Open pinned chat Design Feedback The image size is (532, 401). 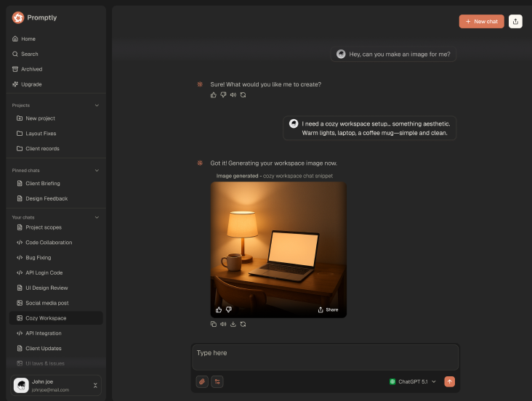point(47,198)
